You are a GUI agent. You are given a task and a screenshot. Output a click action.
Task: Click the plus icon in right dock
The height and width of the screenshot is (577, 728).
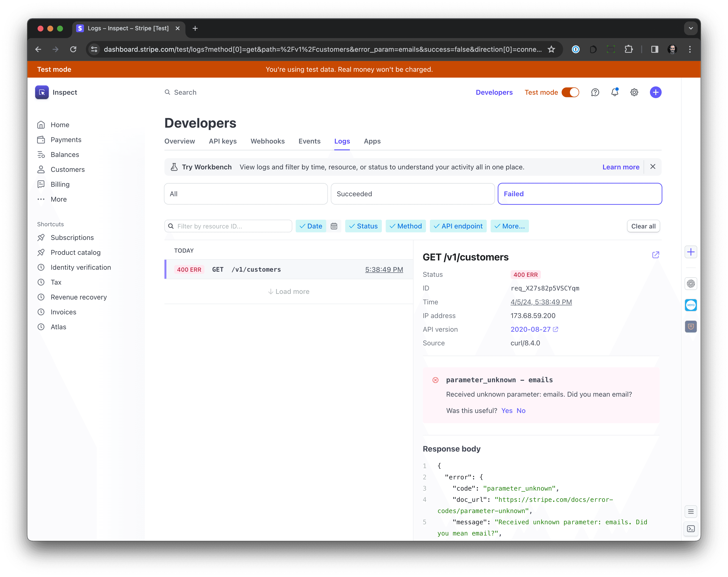pos(691,252)
